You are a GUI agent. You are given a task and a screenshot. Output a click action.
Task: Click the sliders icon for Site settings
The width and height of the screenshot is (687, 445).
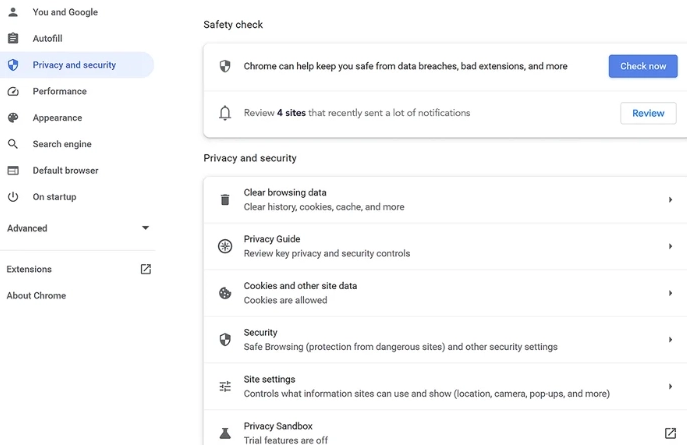click(225, 386)
